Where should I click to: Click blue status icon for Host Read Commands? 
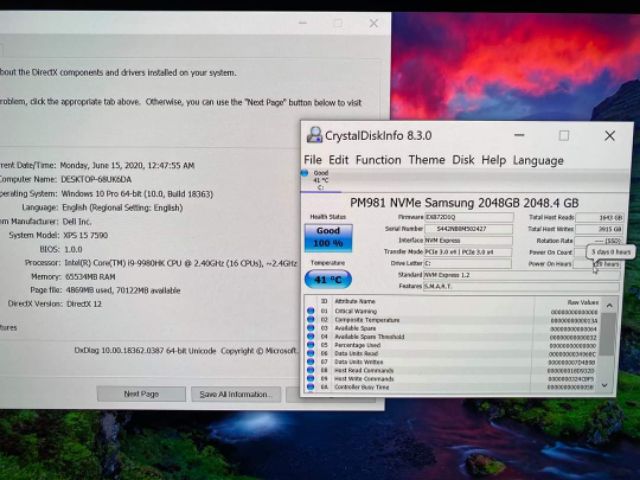pos(311,370)
